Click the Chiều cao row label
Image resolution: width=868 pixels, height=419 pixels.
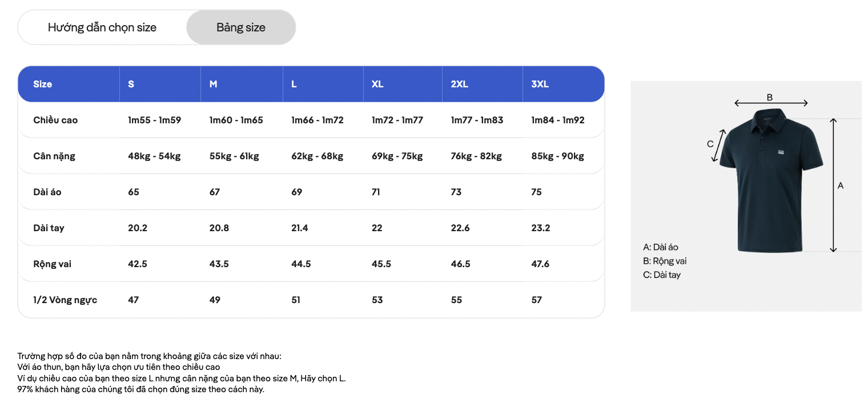tap(55, 120)
